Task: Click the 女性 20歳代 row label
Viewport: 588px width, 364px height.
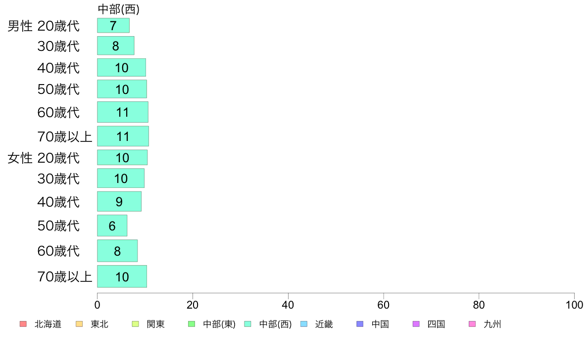Action: 44,158
